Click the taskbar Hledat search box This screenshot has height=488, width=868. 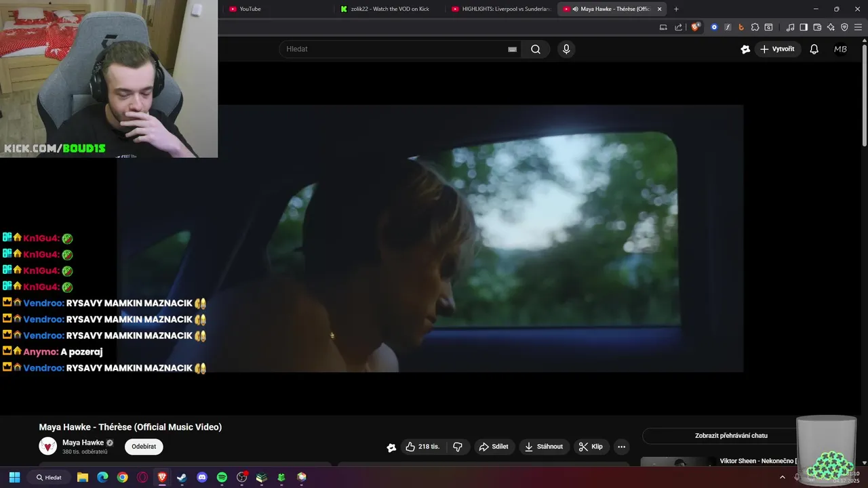point(49,477)
